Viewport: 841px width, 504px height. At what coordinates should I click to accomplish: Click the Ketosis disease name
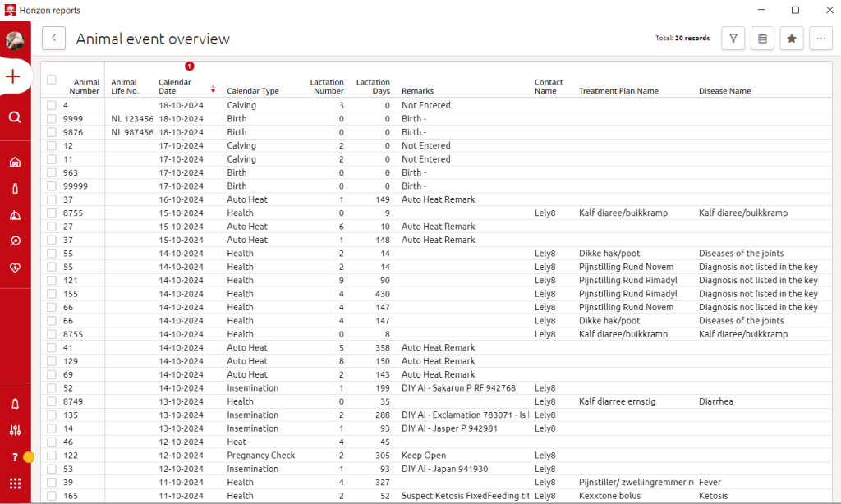[714, 496]
